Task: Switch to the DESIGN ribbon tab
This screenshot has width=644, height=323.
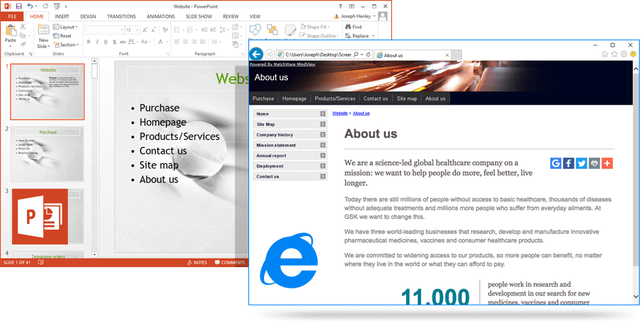Action: click(88, 16)
